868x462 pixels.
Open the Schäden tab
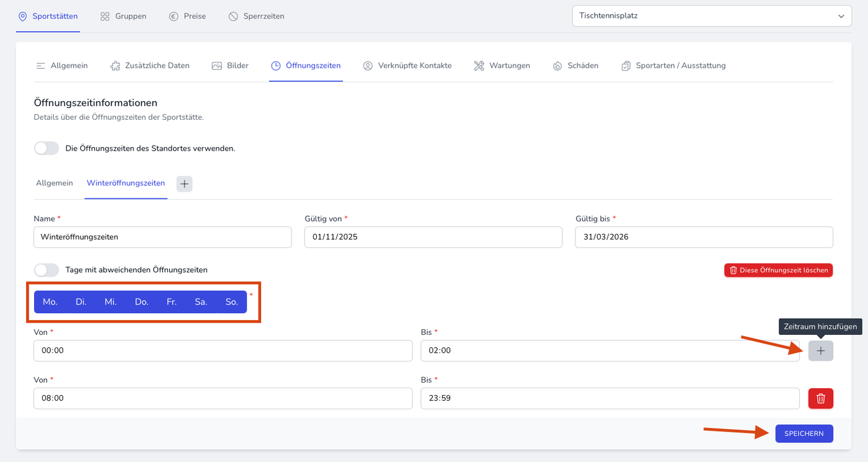pos(575,66)
